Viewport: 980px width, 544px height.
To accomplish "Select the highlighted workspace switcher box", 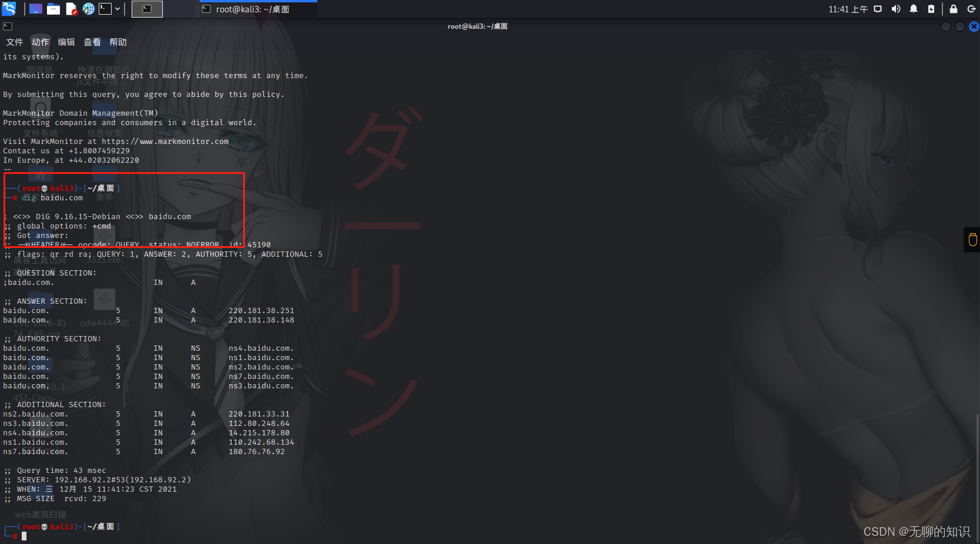I will tap(147, 9).
